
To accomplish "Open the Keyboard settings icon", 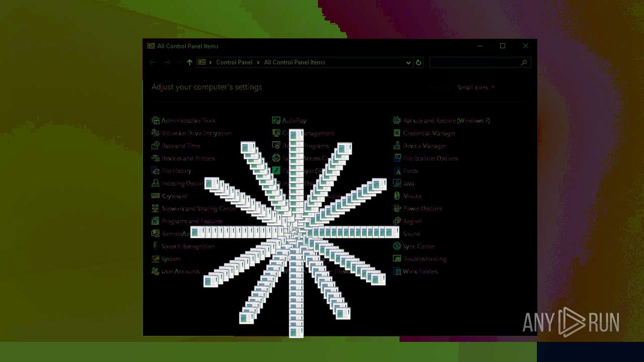I will (155, 196).
